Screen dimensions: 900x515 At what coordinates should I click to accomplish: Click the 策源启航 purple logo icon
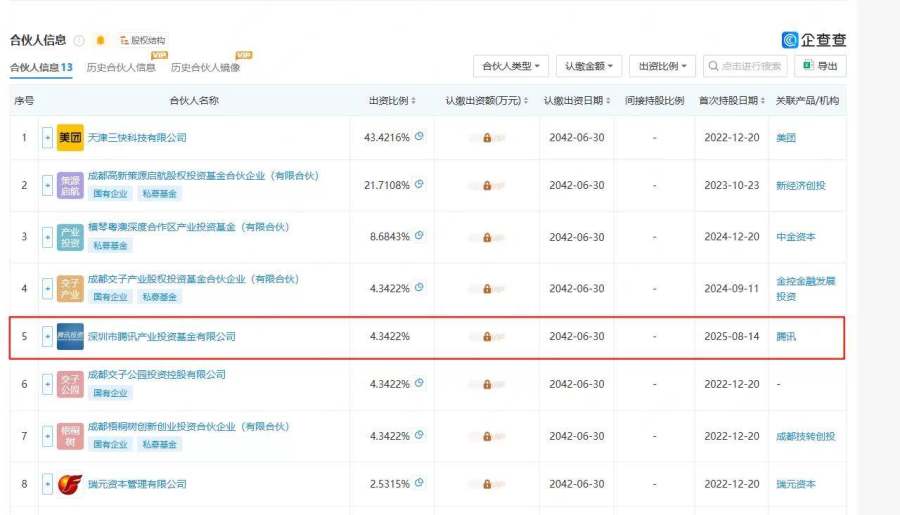click(70, 185)
